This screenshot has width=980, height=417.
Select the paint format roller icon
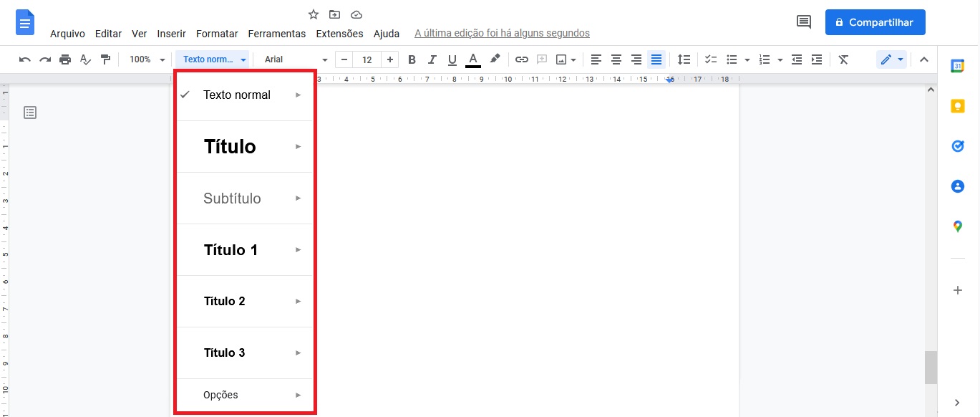click(106, 59)
